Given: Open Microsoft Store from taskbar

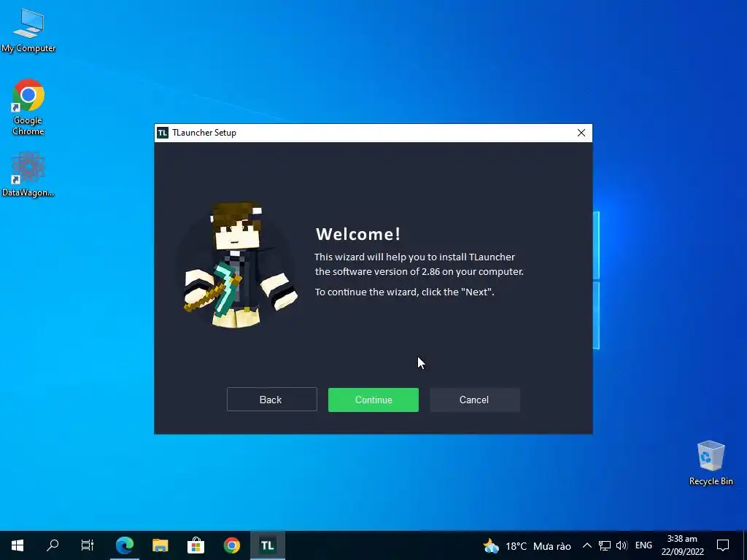Looking at the screenshot, I should pyautogui.click(x=196, y=545).
